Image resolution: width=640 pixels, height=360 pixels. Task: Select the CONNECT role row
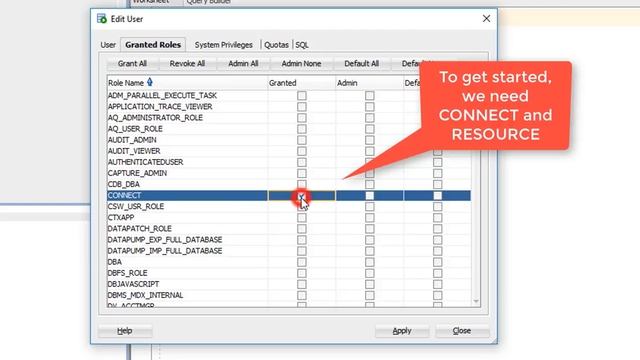pyautogui.click(x=289, y=196)
